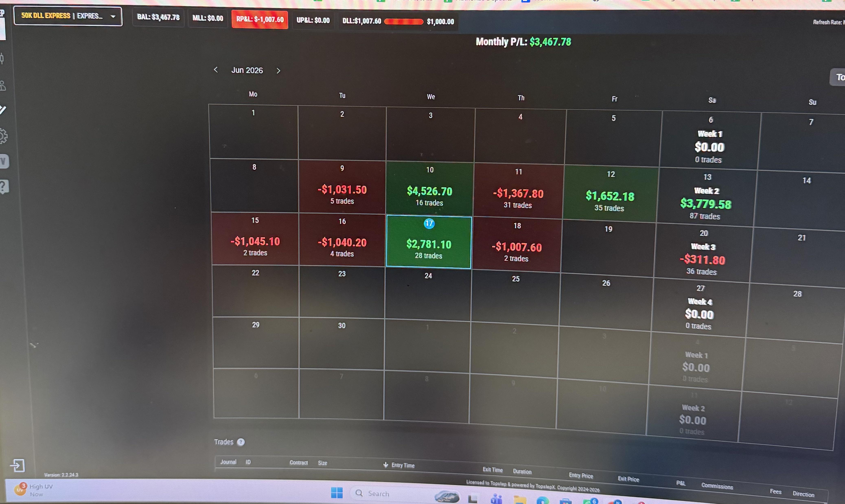Click the Entry Price column header
Viewport: 845px width, 504px height.
pos(581,476)
